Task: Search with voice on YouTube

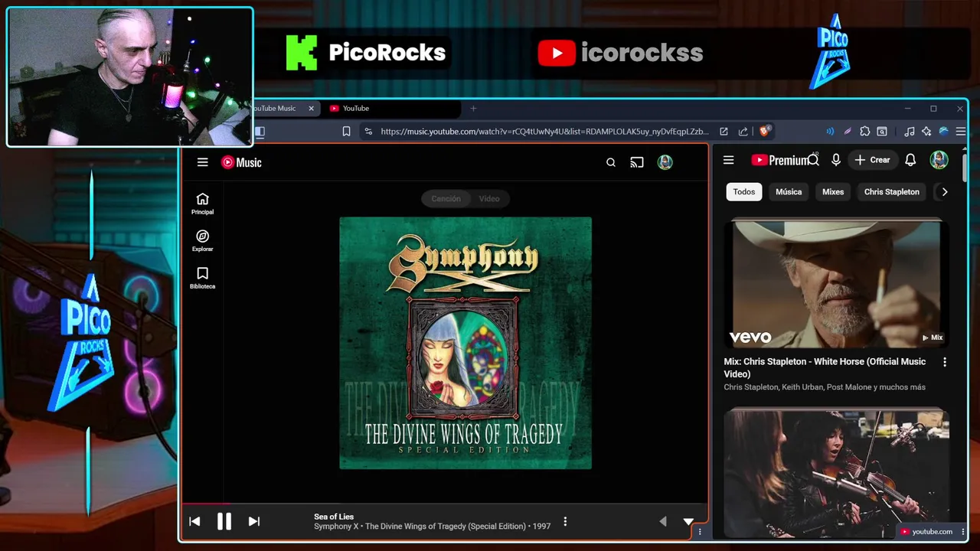Action: (836, 160)
